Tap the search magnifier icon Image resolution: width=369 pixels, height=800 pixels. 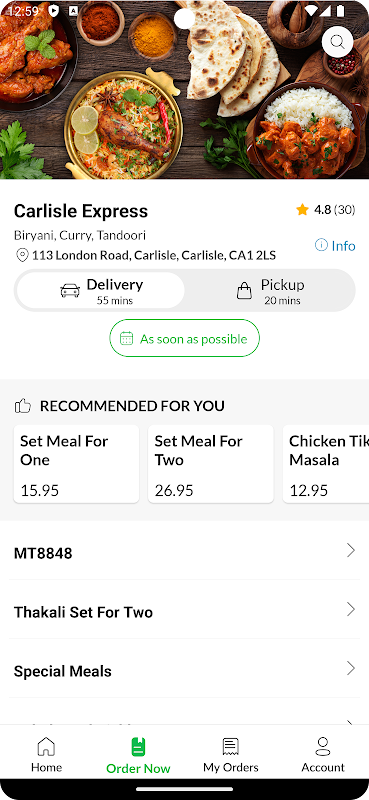coord(337,42)
